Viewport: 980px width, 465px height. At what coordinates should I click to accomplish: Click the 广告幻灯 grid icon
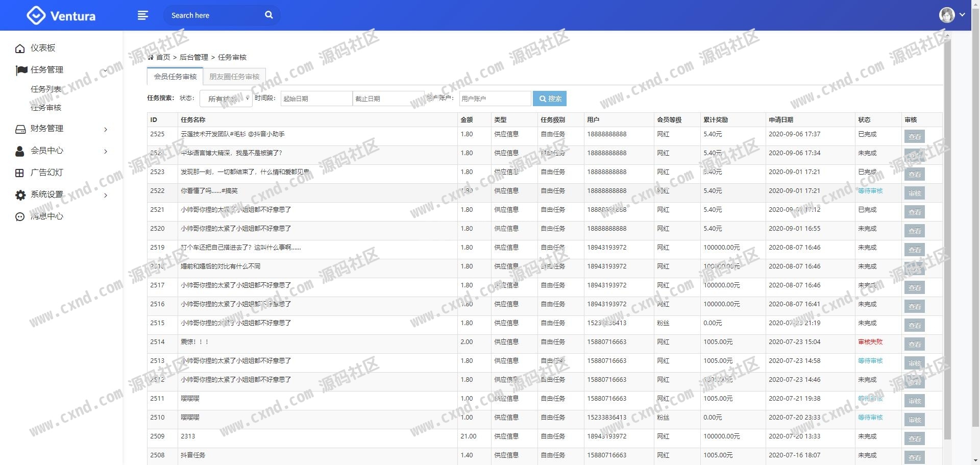tap(19, 173)
